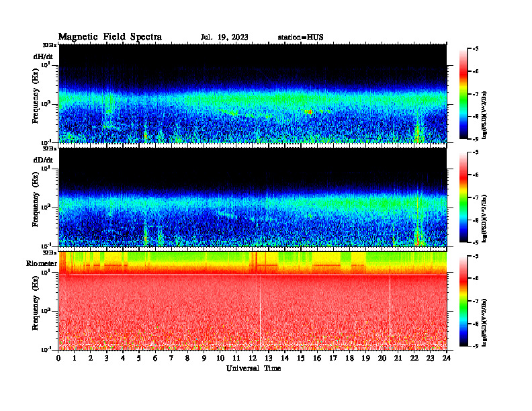Click the Riometer spectrogram plot
Image resolution: width=532 pixels, height=411 pixels.
(253, 300)
